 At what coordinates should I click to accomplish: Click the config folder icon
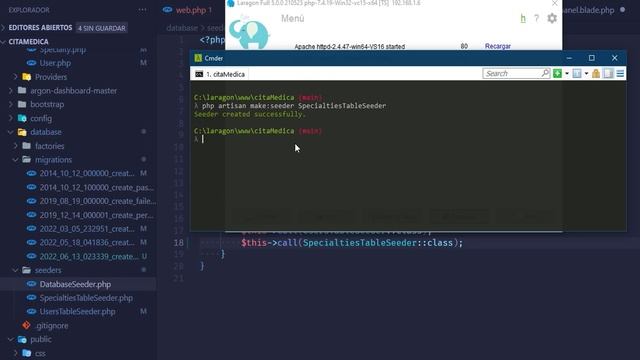[22, 118]
